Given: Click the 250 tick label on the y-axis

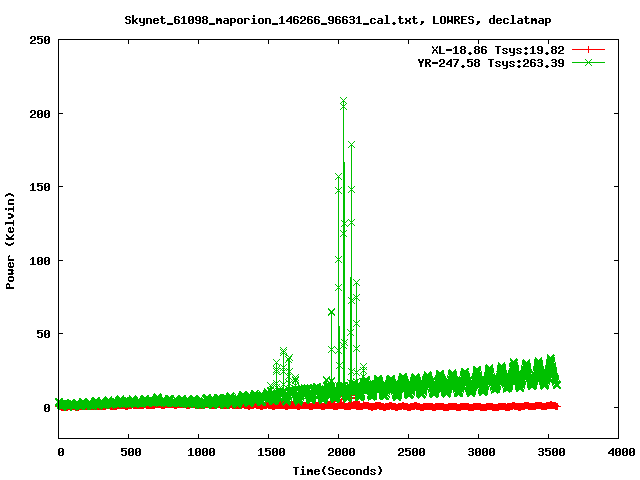Looking at the screenshot, I should point(40,40).
